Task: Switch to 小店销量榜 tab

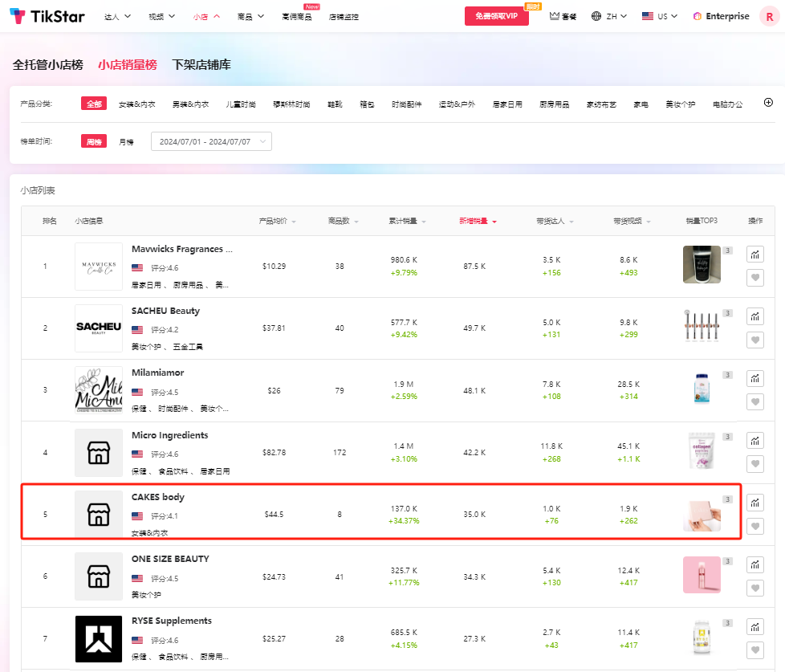Action: [x=127, y=64]
